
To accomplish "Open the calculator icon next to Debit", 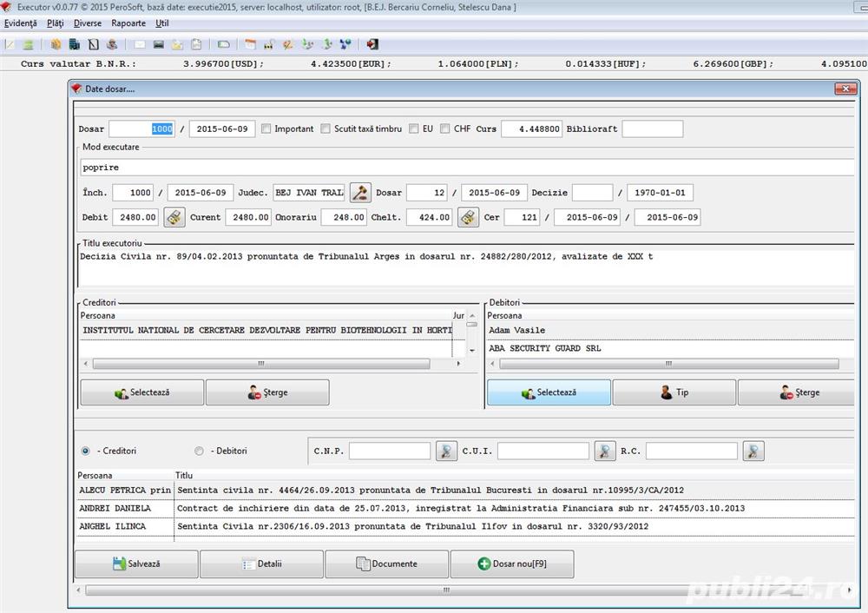I will [174, 217].
